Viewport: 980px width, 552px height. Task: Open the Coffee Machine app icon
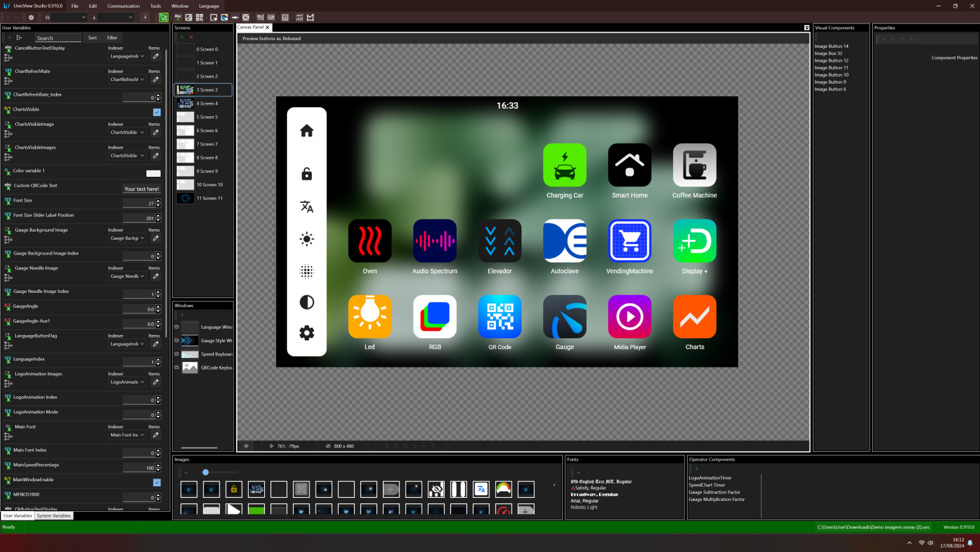(695, 165)
